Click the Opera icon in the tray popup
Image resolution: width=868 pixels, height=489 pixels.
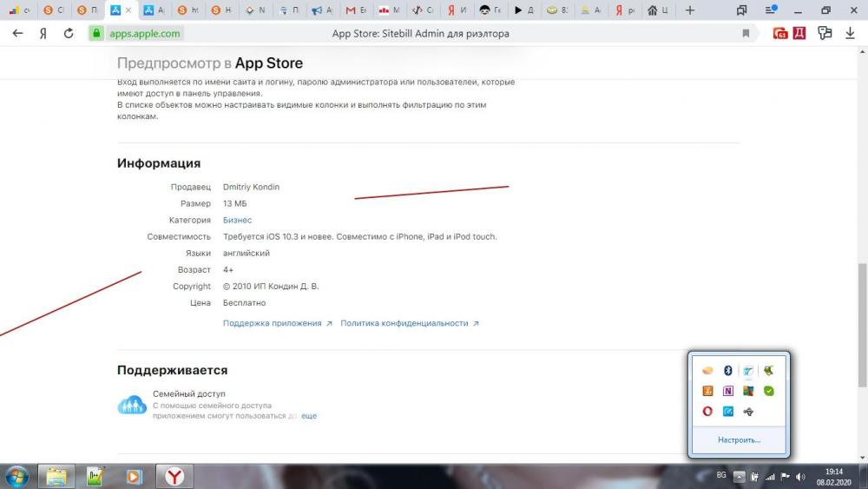707,411
